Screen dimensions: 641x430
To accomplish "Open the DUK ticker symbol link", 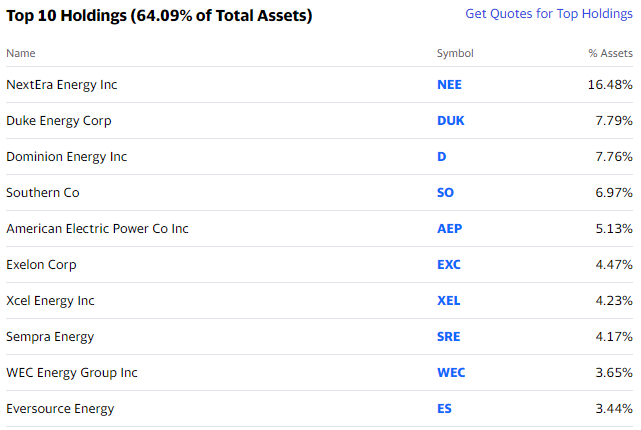I will click(450, 121).
